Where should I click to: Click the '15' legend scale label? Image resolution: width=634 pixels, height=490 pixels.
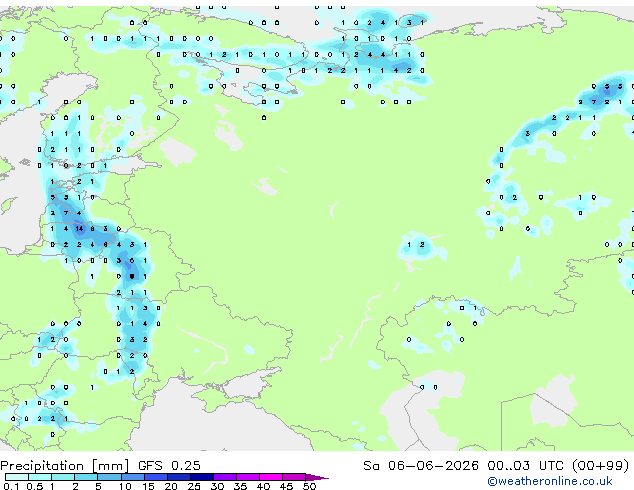point(148,486)
